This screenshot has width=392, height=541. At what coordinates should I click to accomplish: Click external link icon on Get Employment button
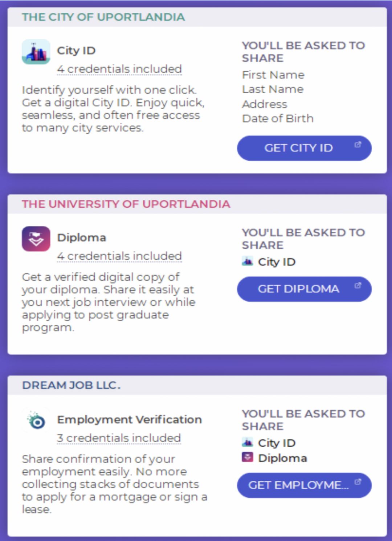point(358,482)
